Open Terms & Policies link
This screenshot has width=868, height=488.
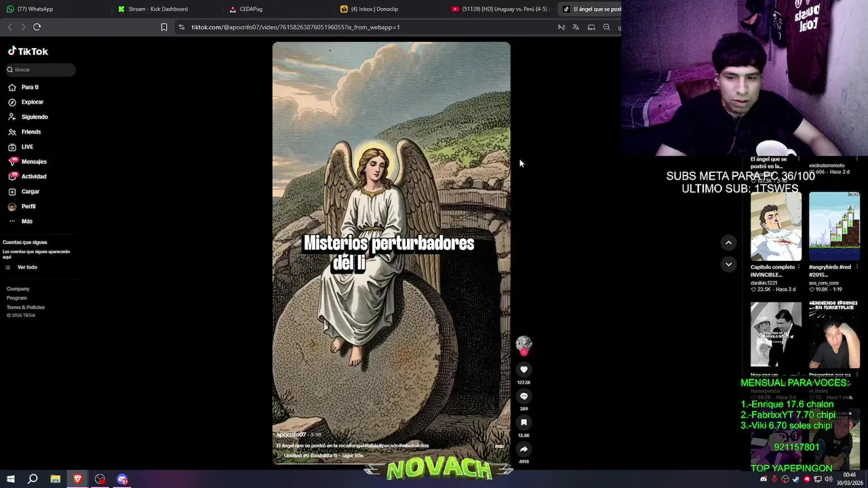tap(26, 307)
